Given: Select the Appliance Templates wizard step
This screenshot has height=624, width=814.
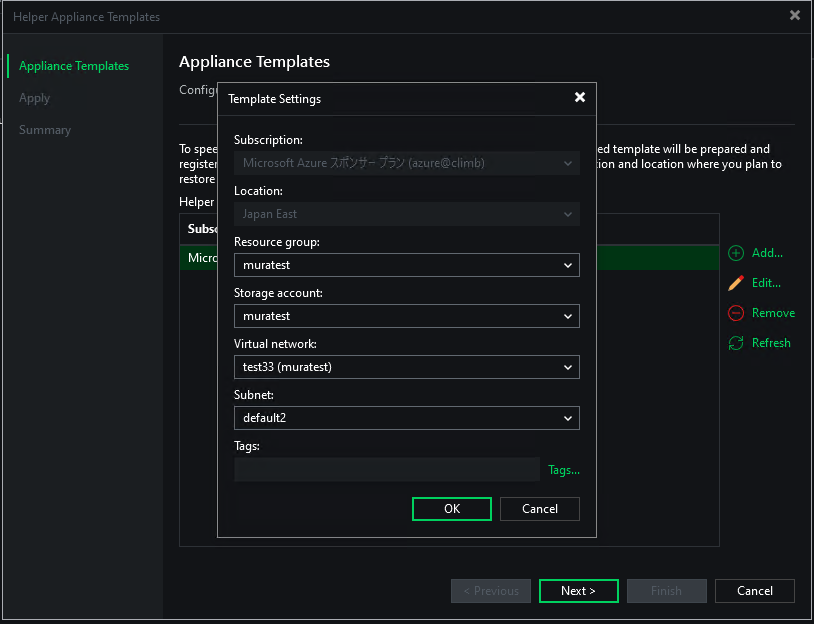Looking at the screenshot, I should 74,66.
